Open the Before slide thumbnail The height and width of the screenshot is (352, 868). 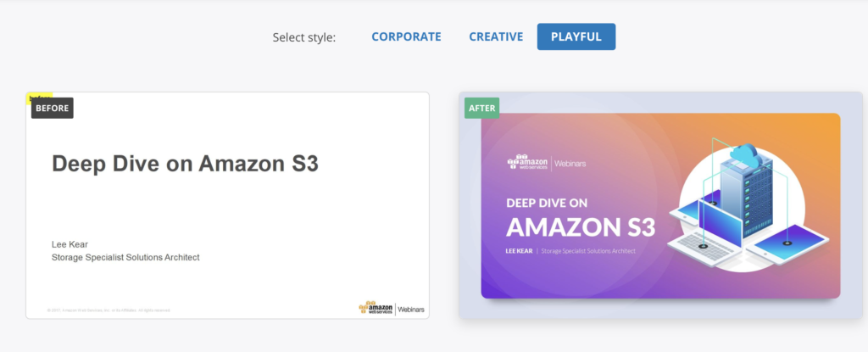(227, 205)
